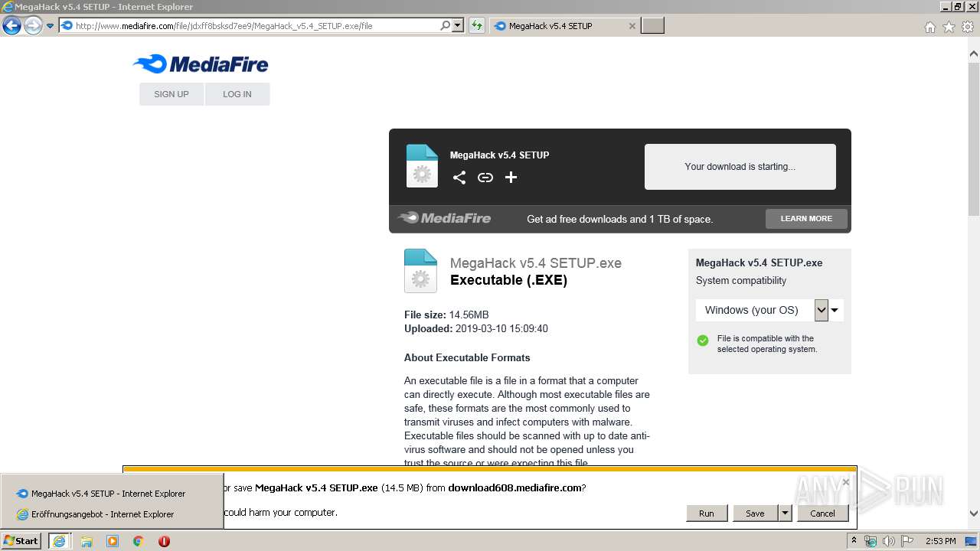Click the Home icon in IE toolbar

coord(929,27)
